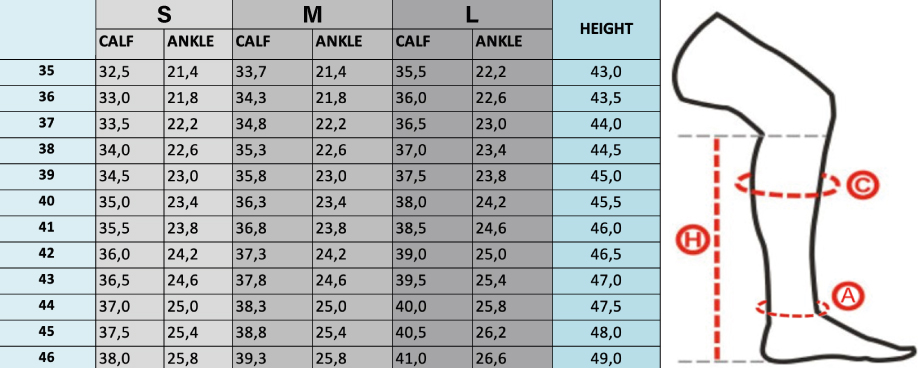Screen dimensions: 918x368
Task: Select shoe size 40 row label
Action: pyautogui.click(x=47, y=201)
